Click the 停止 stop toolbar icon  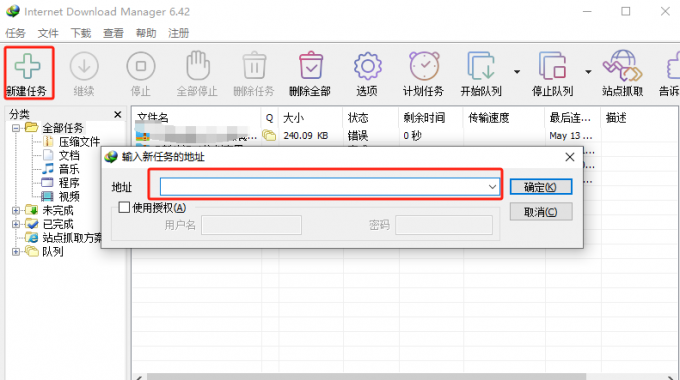tap(141, 66)
